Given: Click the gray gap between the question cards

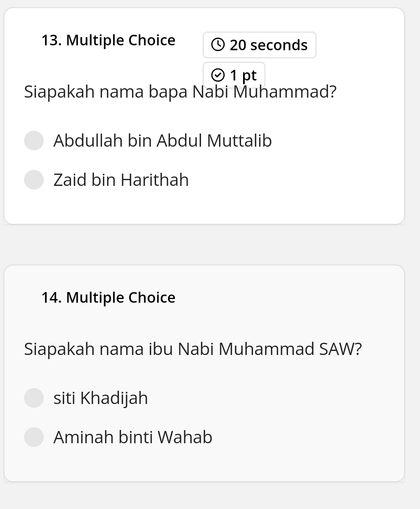Looking at the screenshot, I should tap(204, 244).
